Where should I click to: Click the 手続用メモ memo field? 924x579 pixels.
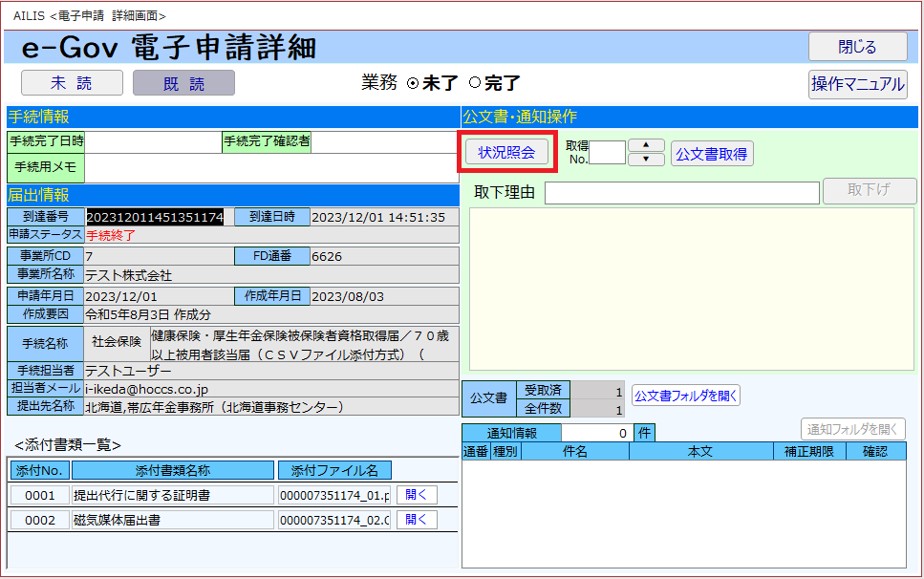[x=271, y=168]
